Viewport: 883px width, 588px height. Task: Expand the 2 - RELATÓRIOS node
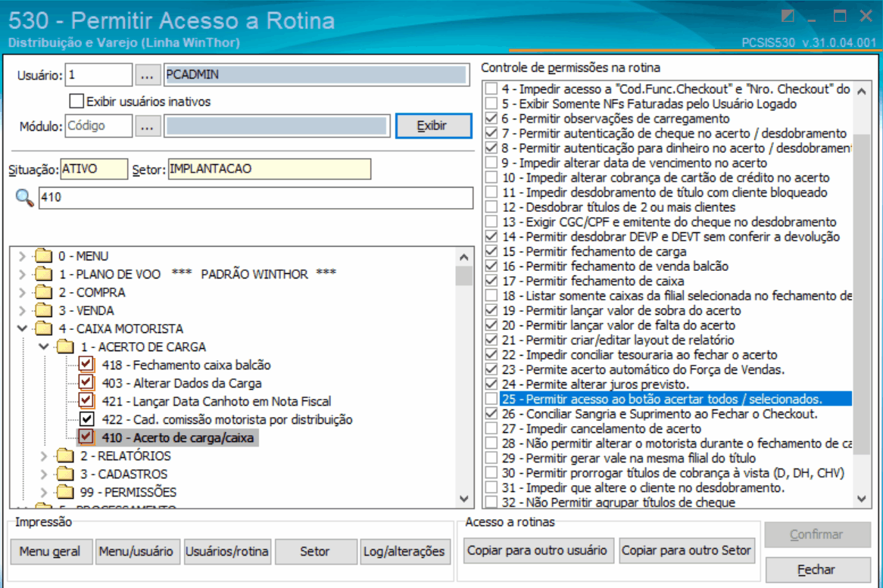[44, 456]
